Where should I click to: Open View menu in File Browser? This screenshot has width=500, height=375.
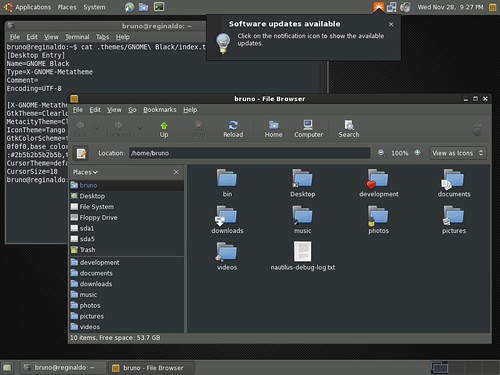point(114,110)
